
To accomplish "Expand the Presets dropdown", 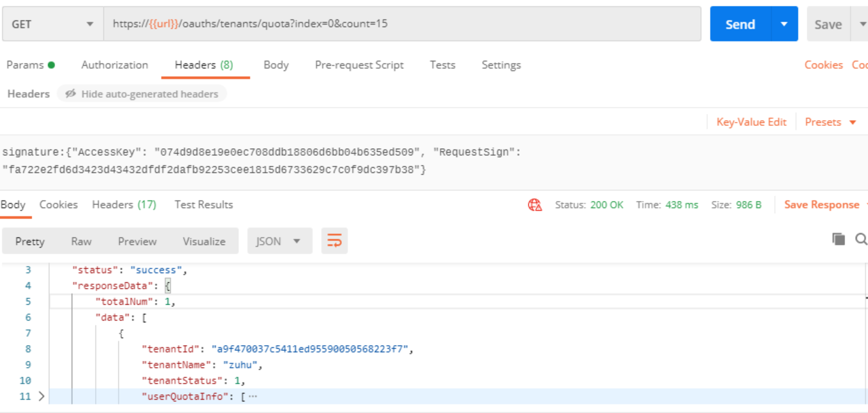I will (x=830, y=122).
